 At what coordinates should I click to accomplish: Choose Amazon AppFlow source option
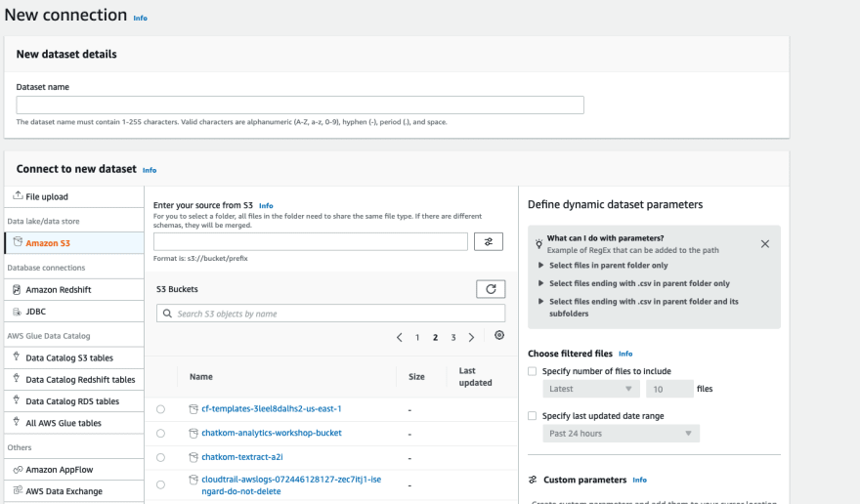(x=74, y=470)
